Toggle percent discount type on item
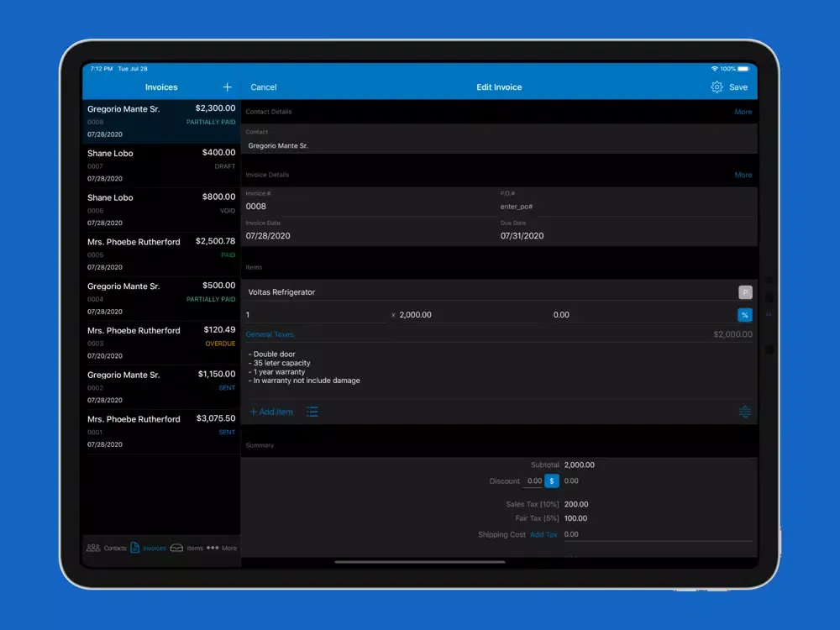 745,315
